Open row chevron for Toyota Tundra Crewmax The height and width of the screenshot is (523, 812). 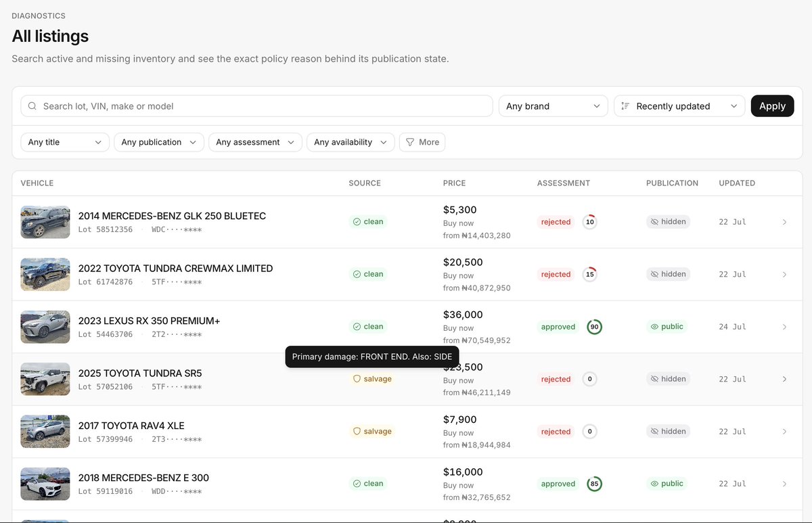point(784,274)
